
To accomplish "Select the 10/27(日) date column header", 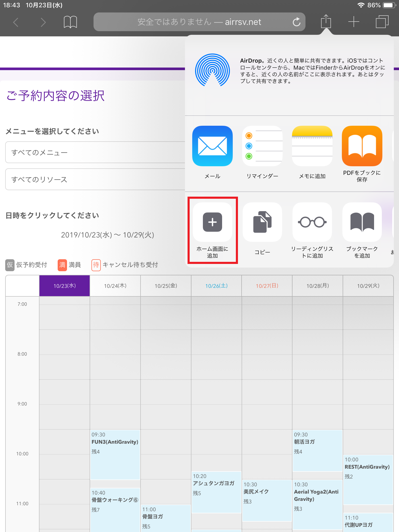I will 267,286.
